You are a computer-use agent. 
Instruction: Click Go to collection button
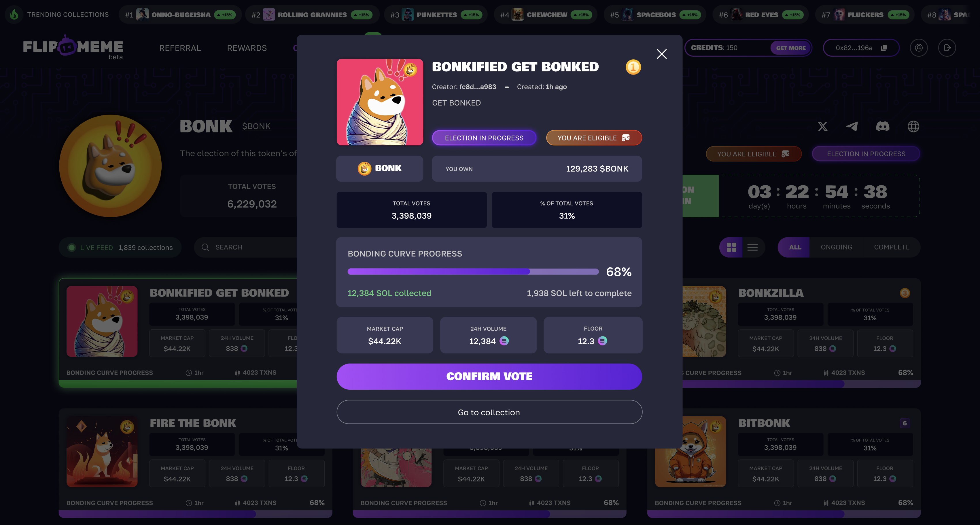point(489,412)
